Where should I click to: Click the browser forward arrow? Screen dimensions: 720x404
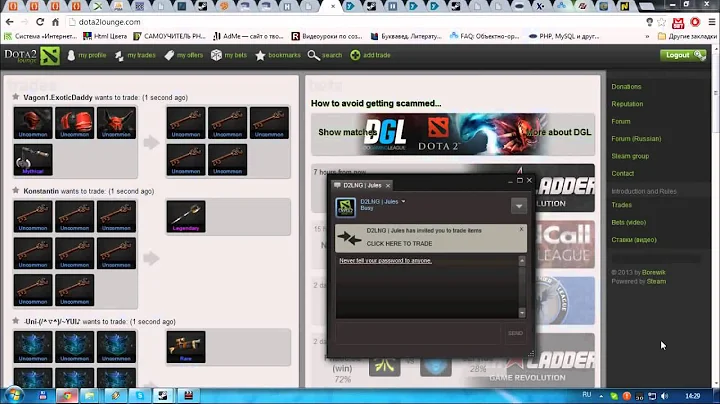pos(24,22)
